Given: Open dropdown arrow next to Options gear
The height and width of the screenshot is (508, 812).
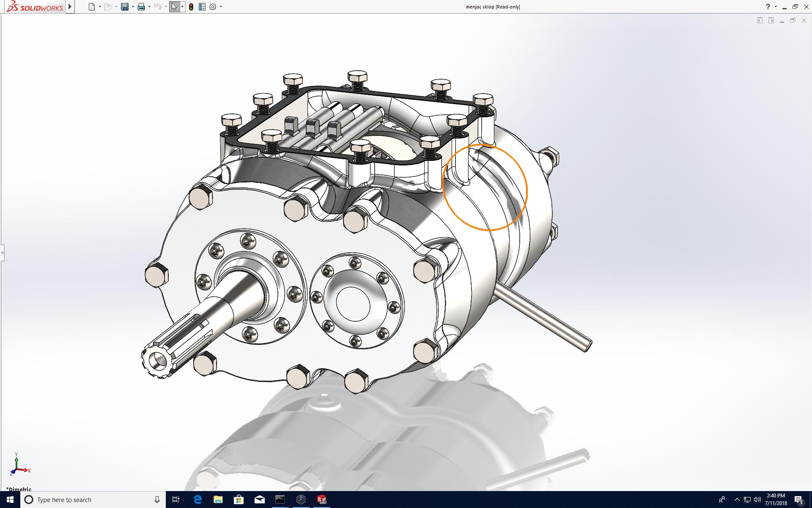Looking at the screenshot, I should (x=221, y=7).
